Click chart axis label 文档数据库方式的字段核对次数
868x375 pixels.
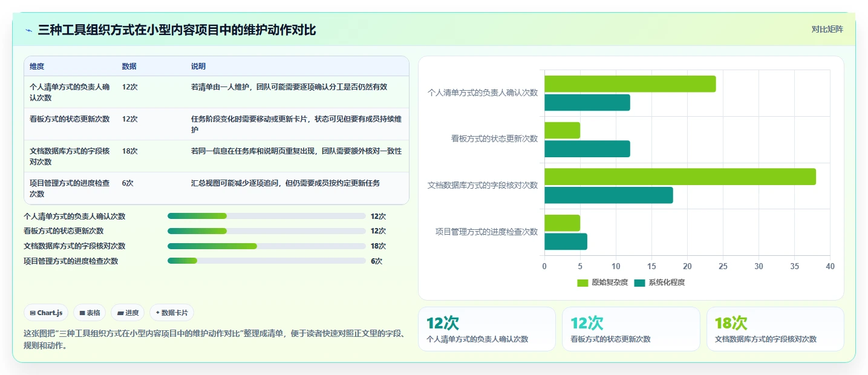click(483, 185)
